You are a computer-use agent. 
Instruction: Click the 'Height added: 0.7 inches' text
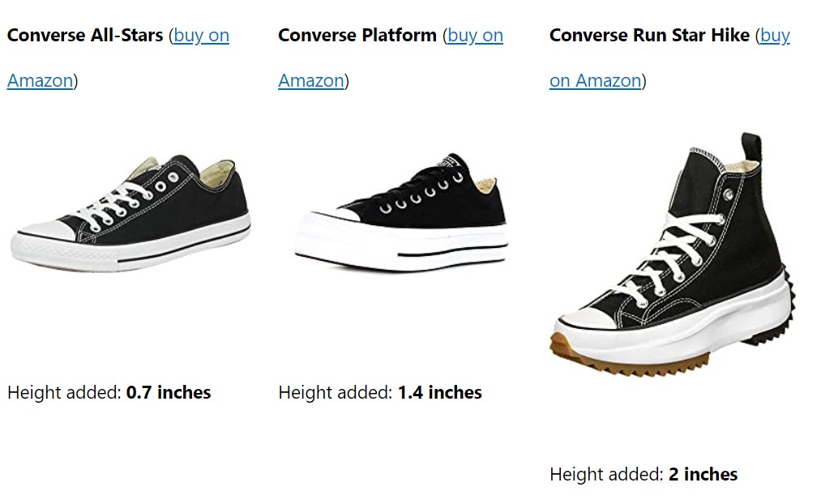click(109, 392)
